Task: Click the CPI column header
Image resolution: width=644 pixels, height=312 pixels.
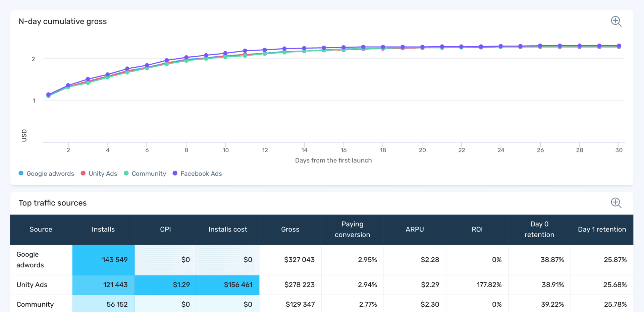Action: coord(165,230)
